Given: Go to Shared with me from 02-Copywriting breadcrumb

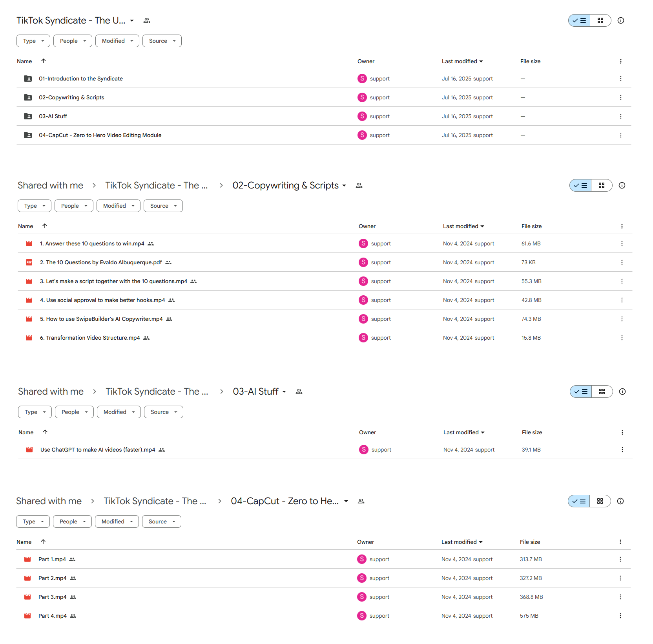Looking at the screenshot, I should click(x=50, y=185).
